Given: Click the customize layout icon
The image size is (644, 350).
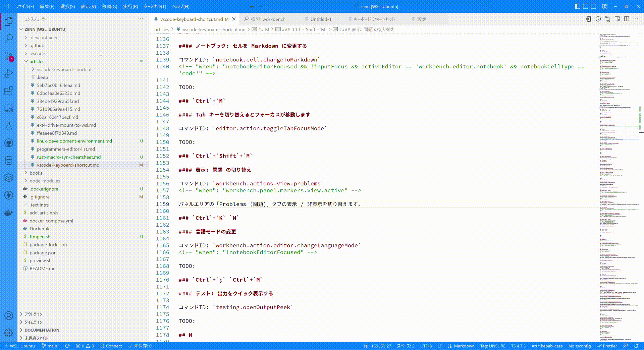Looking at the screenshot, I should (605, 6).
